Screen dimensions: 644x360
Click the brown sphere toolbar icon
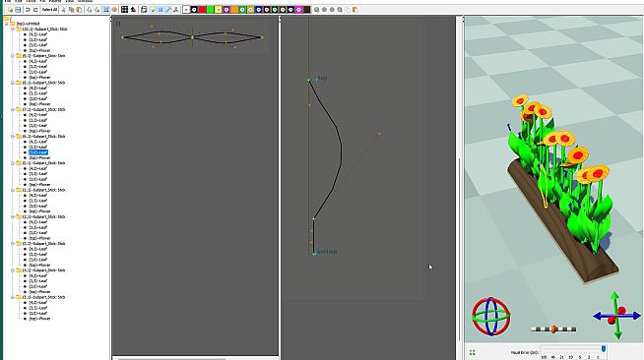[x=114, y=10]
